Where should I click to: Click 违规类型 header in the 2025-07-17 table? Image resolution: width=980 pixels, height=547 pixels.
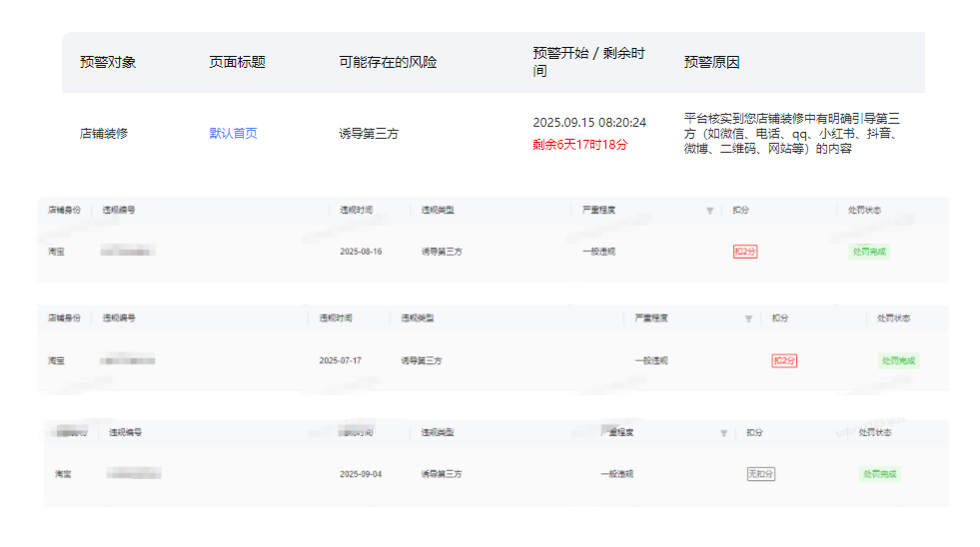418,318
